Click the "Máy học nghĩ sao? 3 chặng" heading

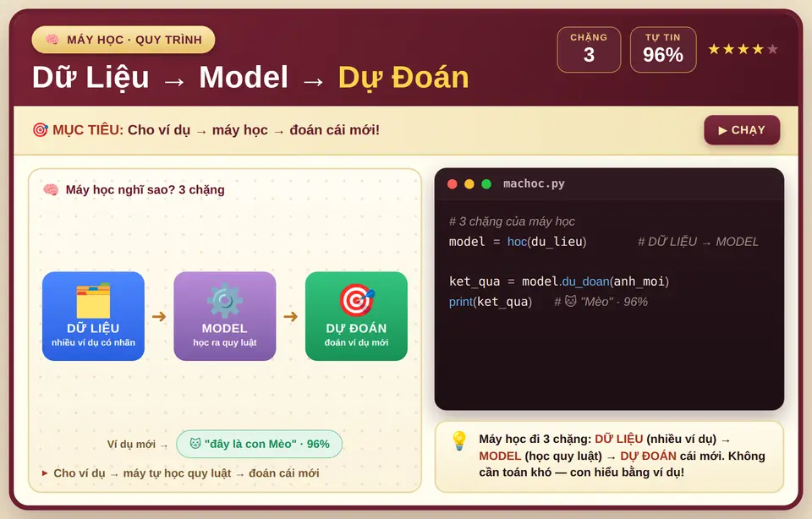145,190
